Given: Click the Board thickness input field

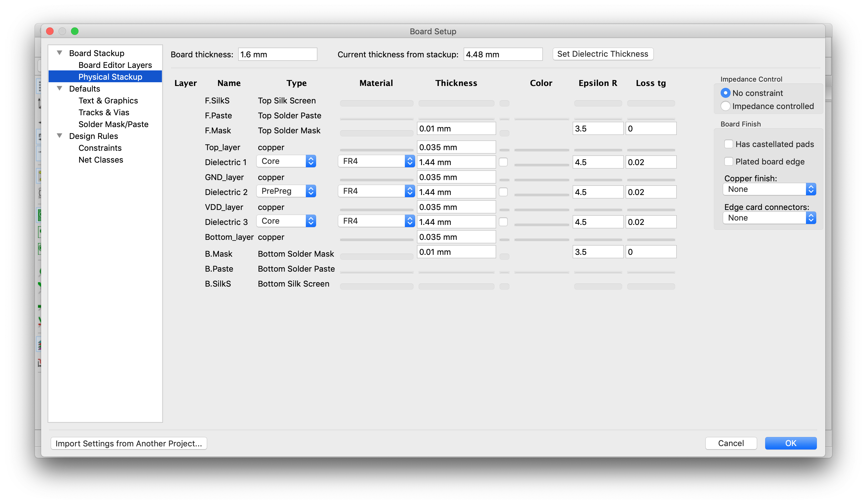Looking at the screenshot, I should click(277, 55).
